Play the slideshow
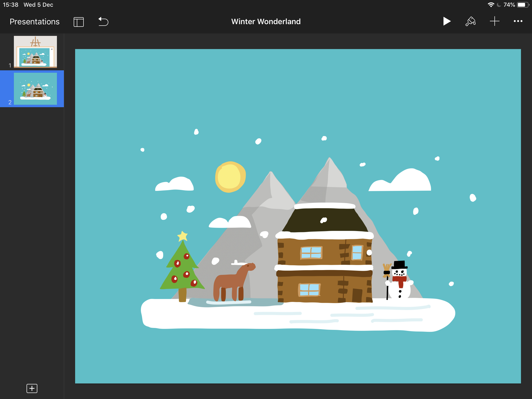Viewport: 532px width, 399px height. 446,21
